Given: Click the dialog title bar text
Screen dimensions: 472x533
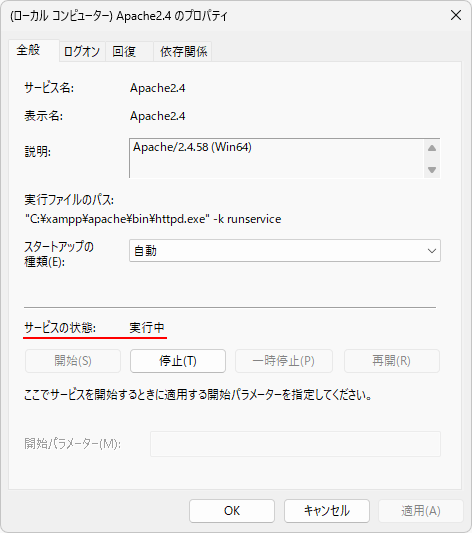Looking at the screenshot, I should coord(119,16).
